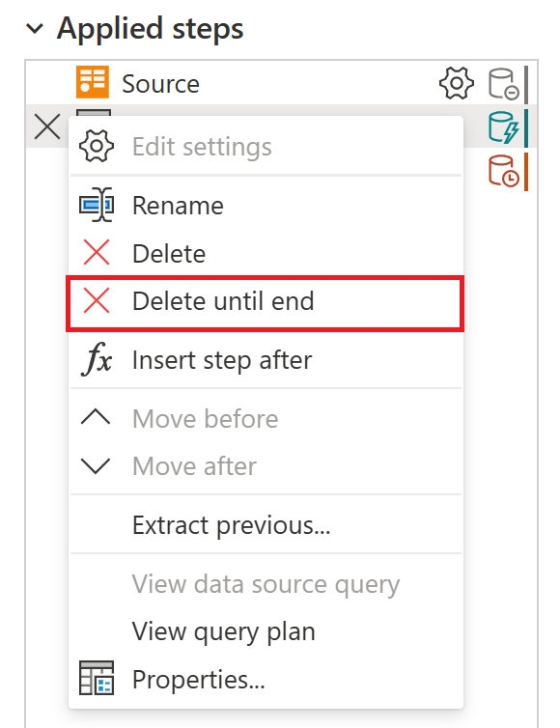Collapse the Applied steps section chevron
Viewport: 560px width, 728px height.
(35, 29)
